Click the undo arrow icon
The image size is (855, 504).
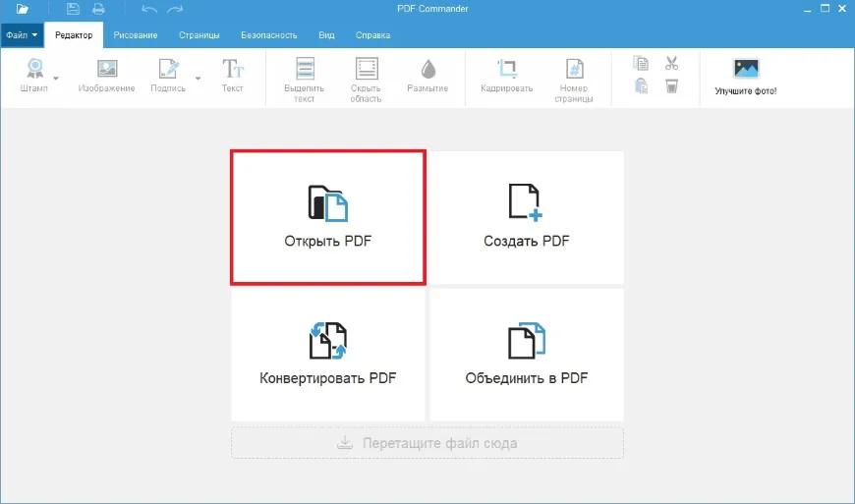coord(148,9)
